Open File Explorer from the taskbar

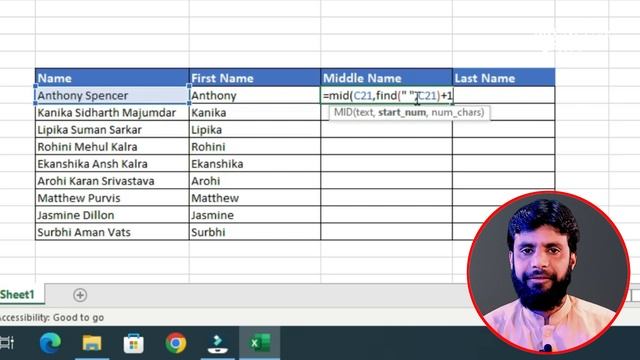tap(92, 343)
